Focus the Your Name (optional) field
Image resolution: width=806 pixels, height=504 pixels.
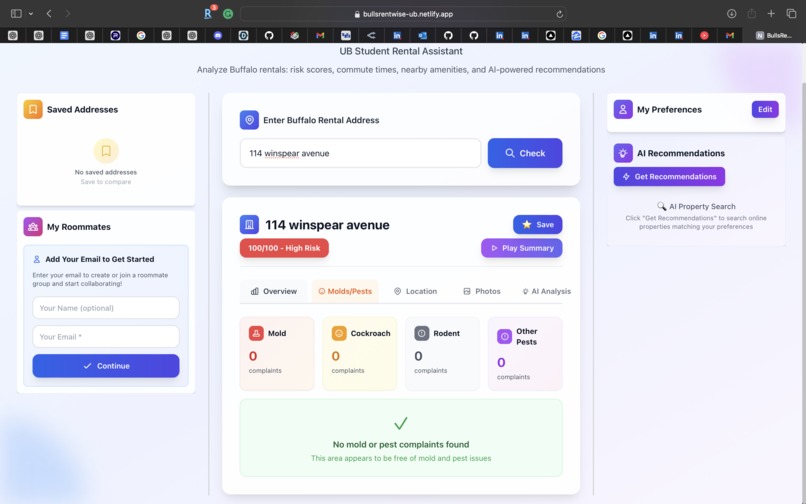tap(106, 308)
